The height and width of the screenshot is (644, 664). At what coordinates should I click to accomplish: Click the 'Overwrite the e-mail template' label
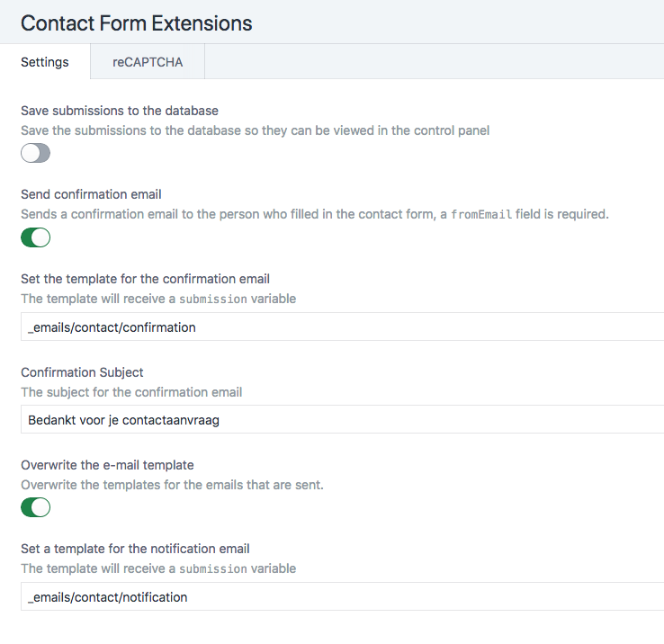(107, 465)
